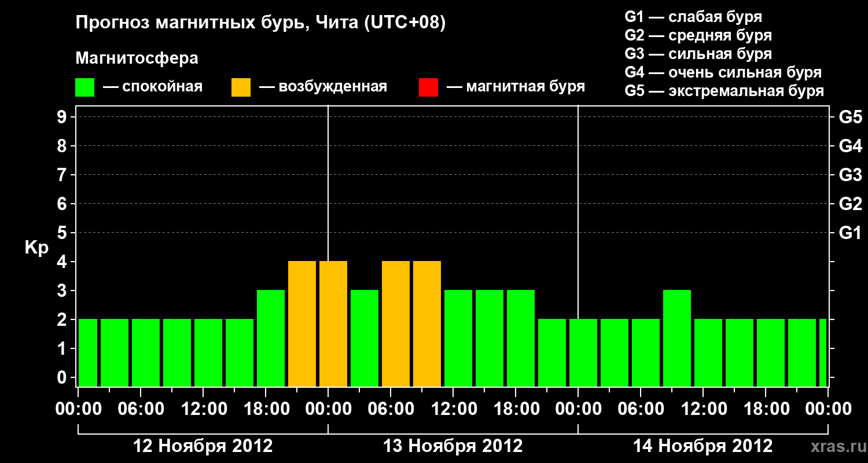Click legend line 'G3 — сильная буря'
Screen dimensions: 868x463
pos(698,54)
